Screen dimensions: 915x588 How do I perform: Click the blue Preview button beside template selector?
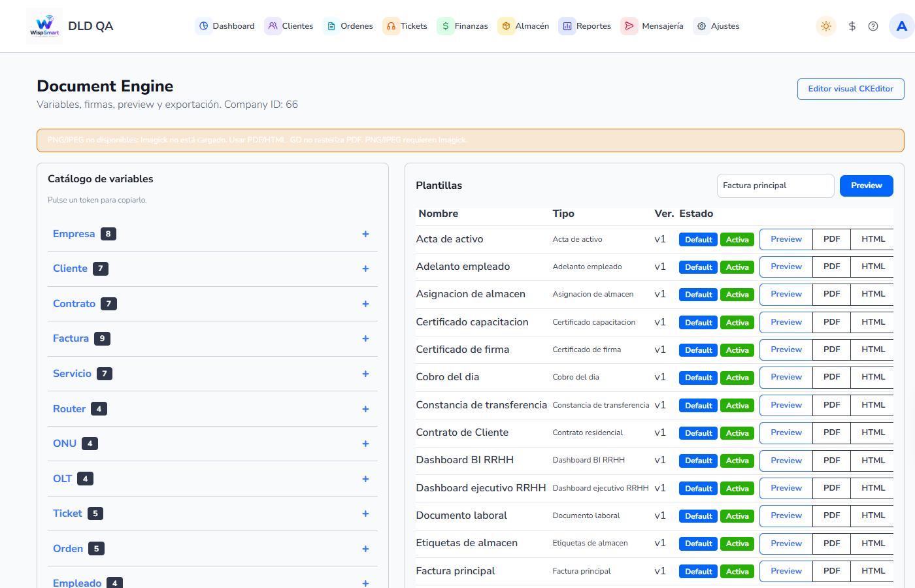(x=866, y=186)
